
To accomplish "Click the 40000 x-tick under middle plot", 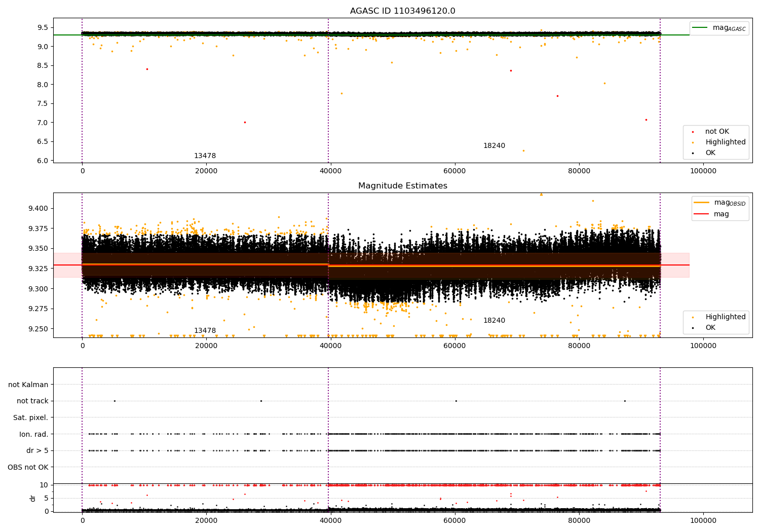I will click(x=331, y=346).
